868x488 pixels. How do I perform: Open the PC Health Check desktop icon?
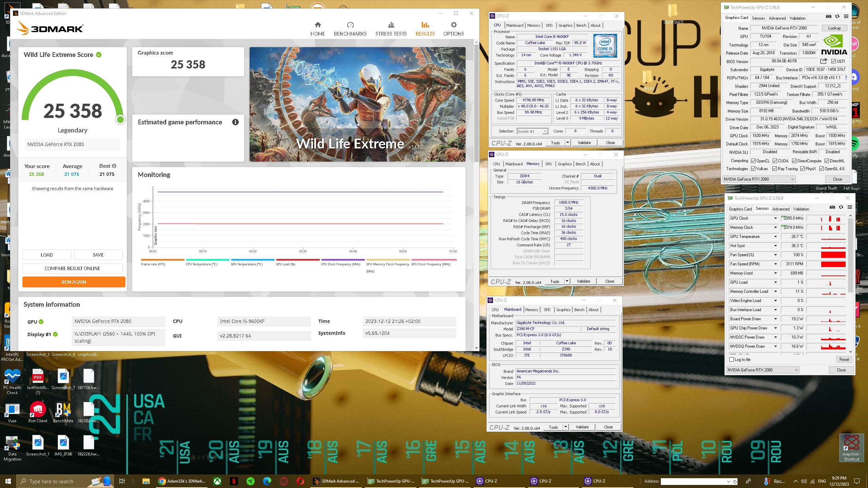(x=13, y=381)
